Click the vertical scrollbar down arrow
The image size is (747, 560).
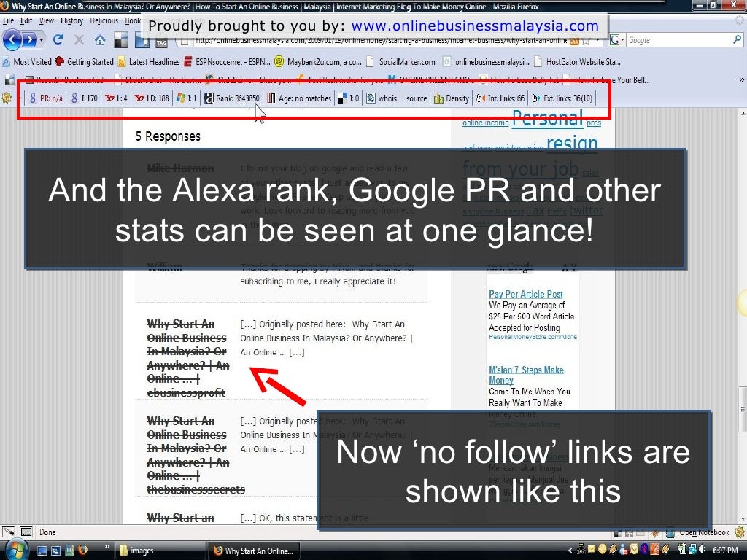[743, 519]
